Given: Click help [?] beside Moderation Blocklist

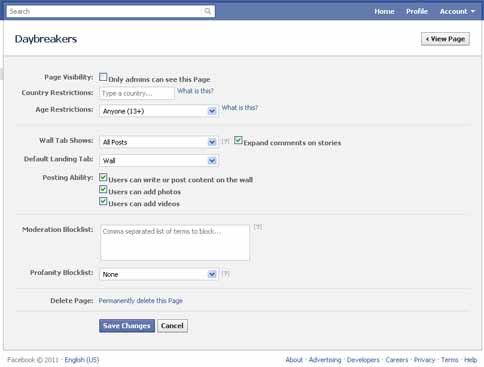Looking at the screenshot, I should coord(258,227).
